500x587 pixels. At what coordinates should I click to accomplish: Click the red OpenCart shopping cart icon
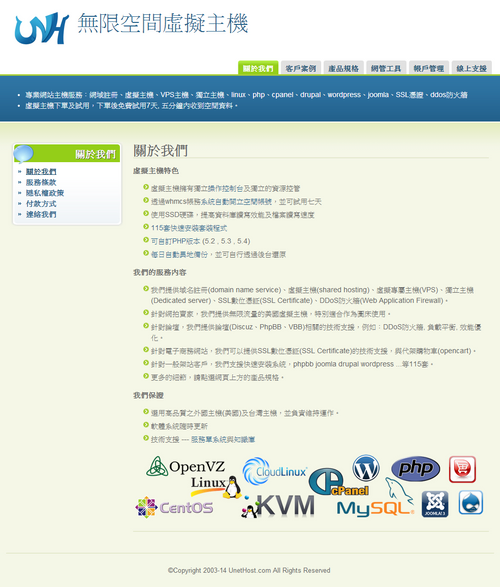pos(462,469)
